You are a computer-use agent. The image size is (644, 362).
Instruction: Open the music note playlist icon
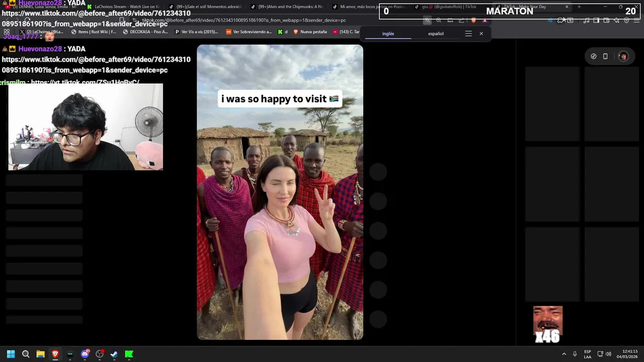[586, 21]
